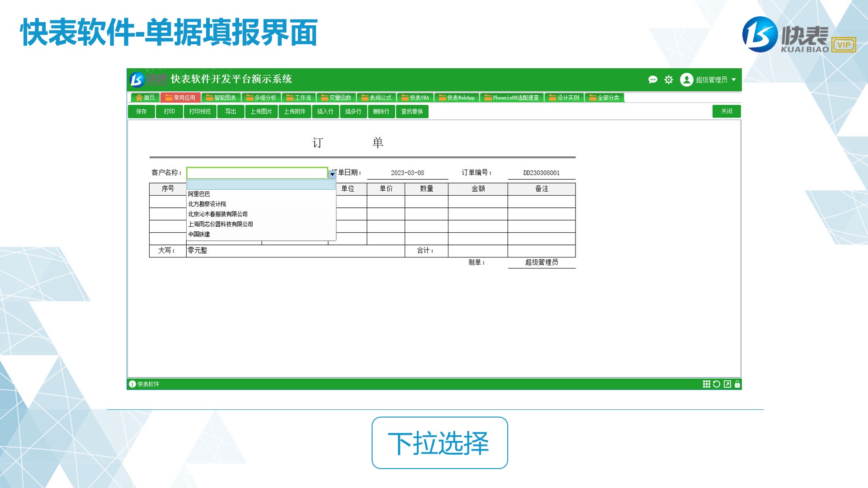Click 插多行 button
Screen dimensions: 868x488
[354, 112]
